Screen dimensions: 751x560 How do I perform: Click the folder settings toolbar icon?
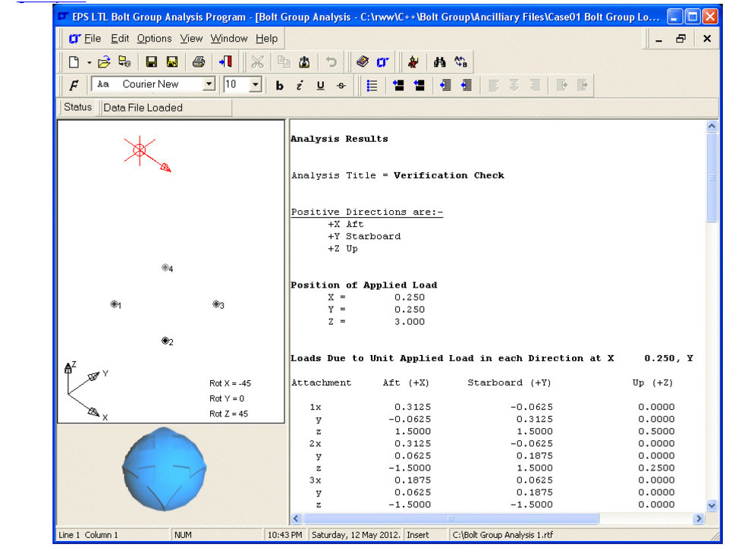click(x=124, y=61)
